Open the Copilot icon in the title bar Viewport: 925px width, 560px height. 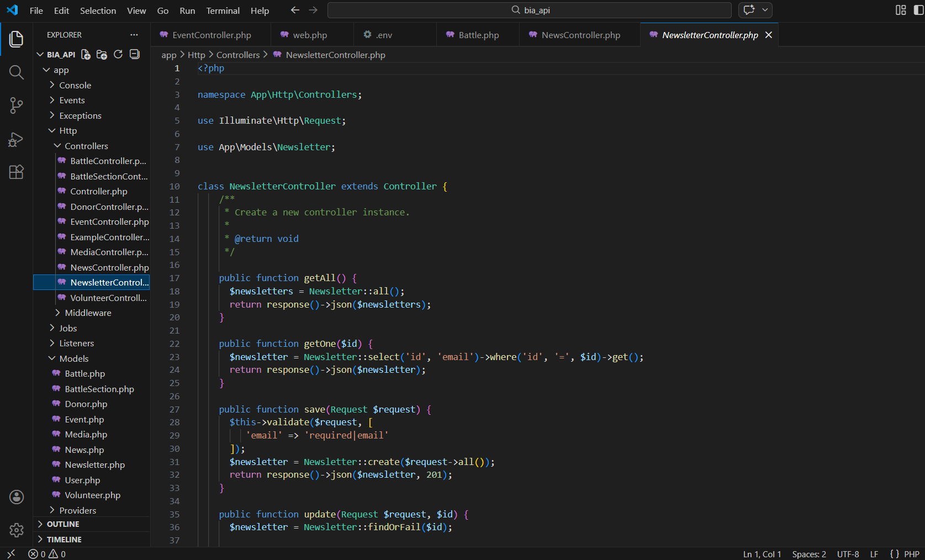click(x=748, y=10)
